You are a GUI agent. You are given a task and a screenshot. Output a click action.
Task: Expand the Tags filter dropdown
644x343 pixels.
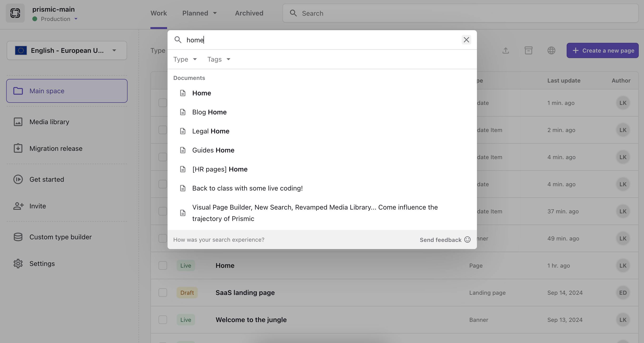[219, 59]
